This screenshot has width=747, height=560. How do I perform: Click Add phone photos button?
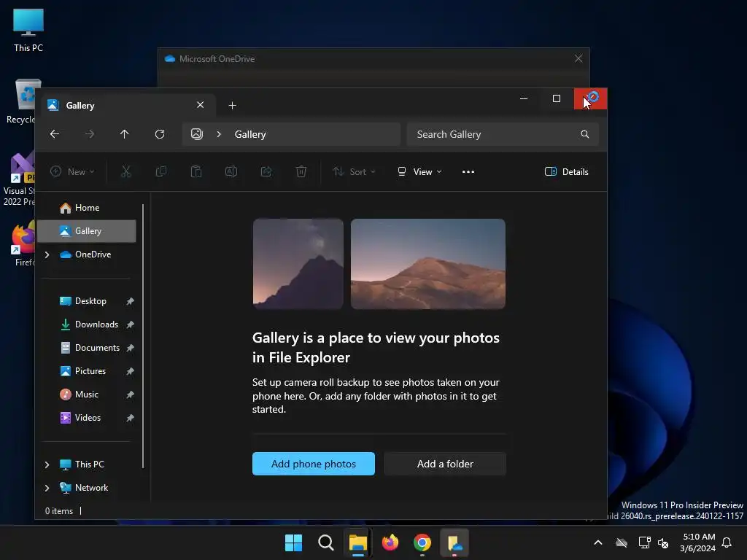tap(314, 464)
